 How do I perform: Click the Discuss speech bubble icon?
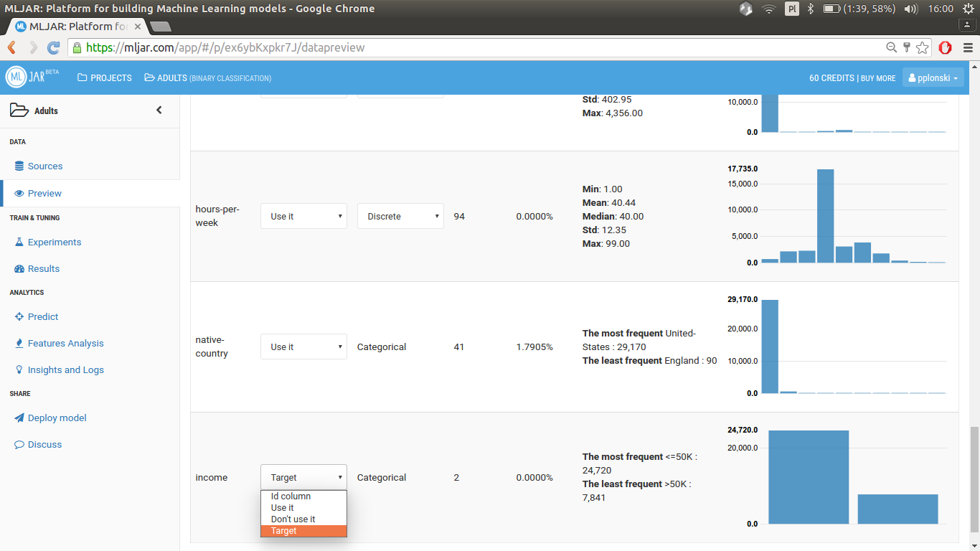click(19, 444)
